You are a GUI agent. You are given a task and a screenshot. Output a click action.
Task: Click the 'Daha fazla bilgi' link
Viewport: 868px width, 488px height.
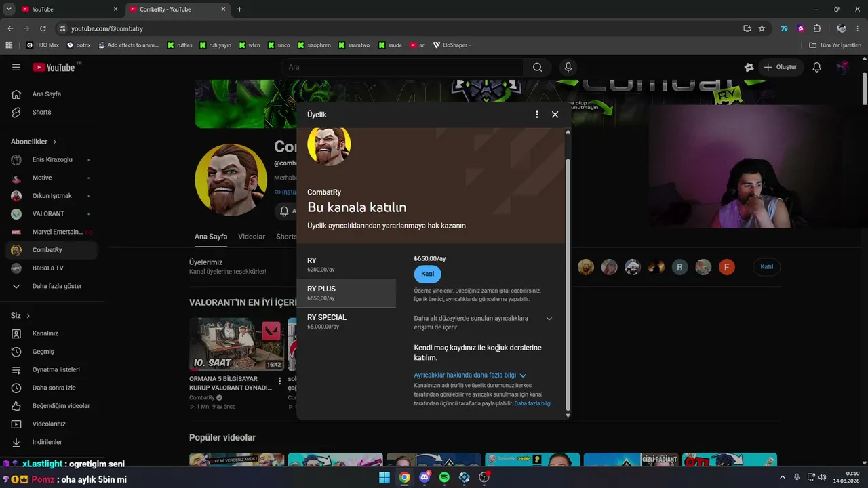pyautogui.click(x=532, y=403)
